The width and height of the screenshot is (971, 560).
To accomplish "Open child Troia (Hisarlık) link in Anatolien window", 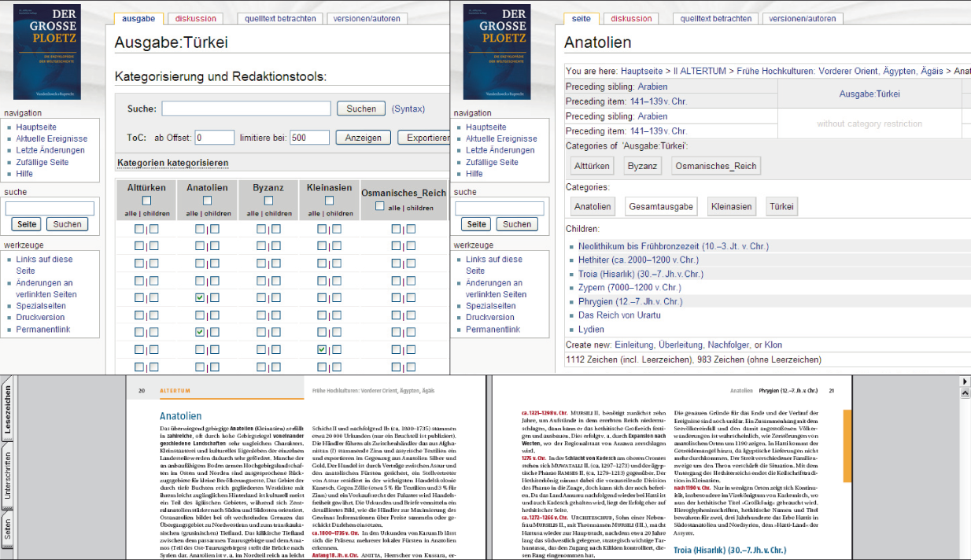I will pos(641,274).
